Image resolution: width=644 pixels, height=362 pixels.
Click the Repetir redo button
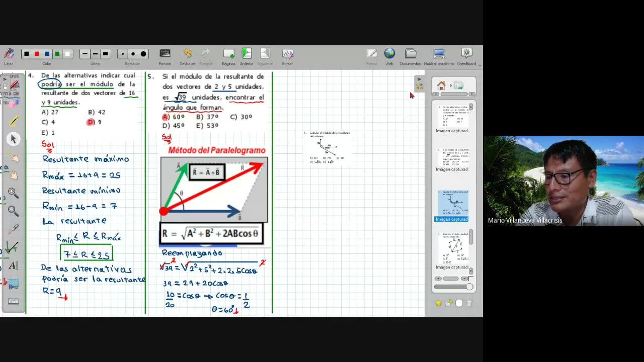coord(206,56)
